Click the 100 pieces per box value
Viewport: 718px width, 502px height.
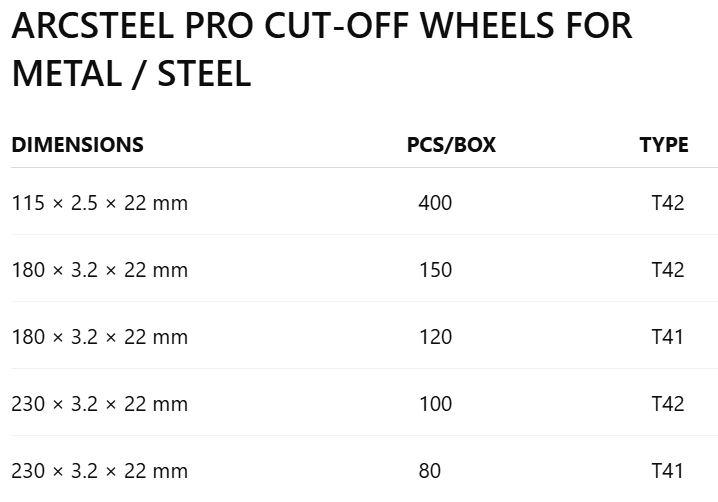click(x=435, y=404)
